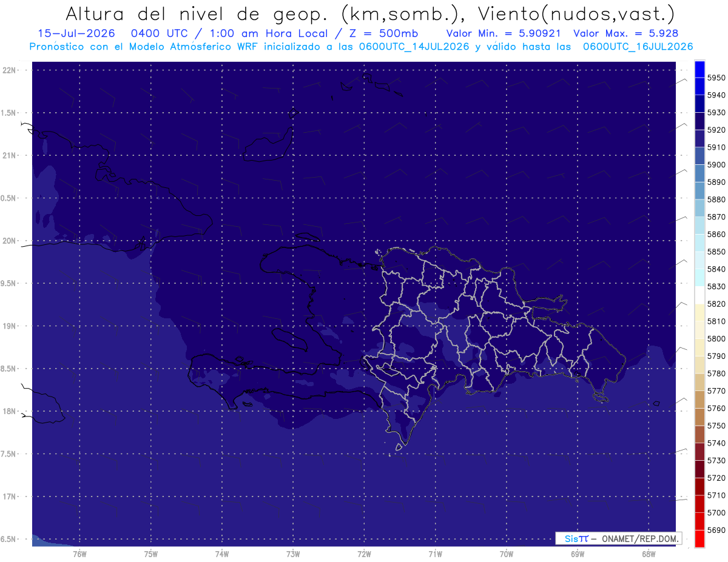Click the "20N" latitude label
Image resolution: width=728 pixels, height=562 pixels.
8,241
